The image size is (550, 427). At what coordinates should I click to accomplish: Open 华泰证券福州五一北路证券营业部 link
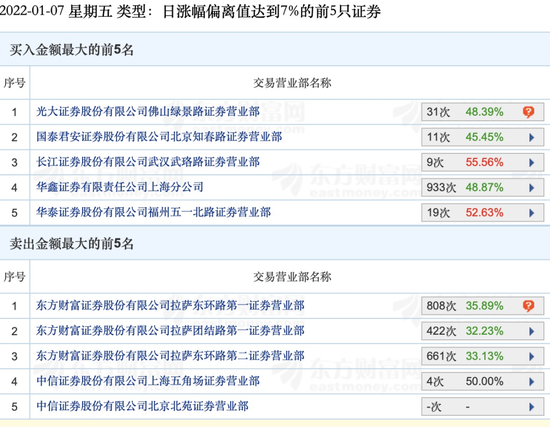[153, 212]
